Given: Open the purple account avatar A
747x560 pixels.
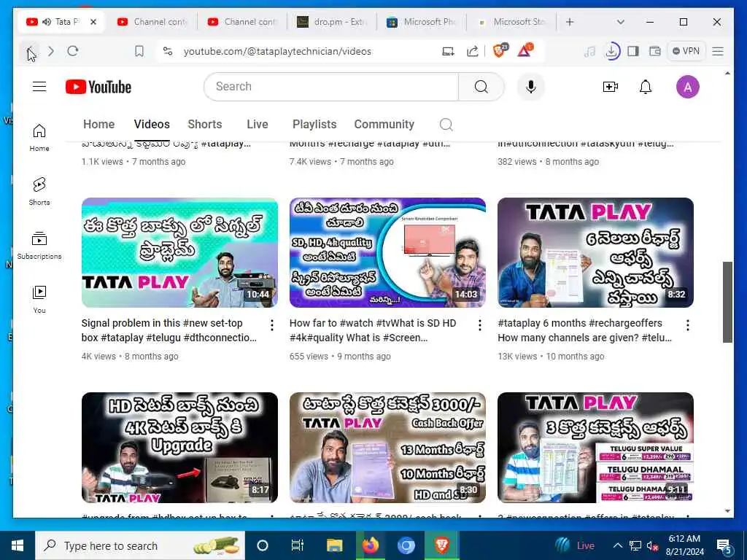Looking at the screenshot, I should [x=687, y=87].
